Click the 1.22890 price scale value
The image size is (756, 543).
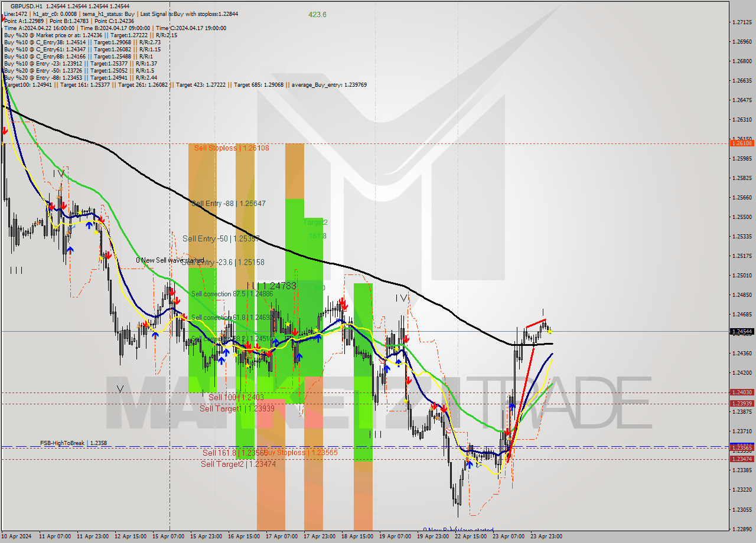741,529
